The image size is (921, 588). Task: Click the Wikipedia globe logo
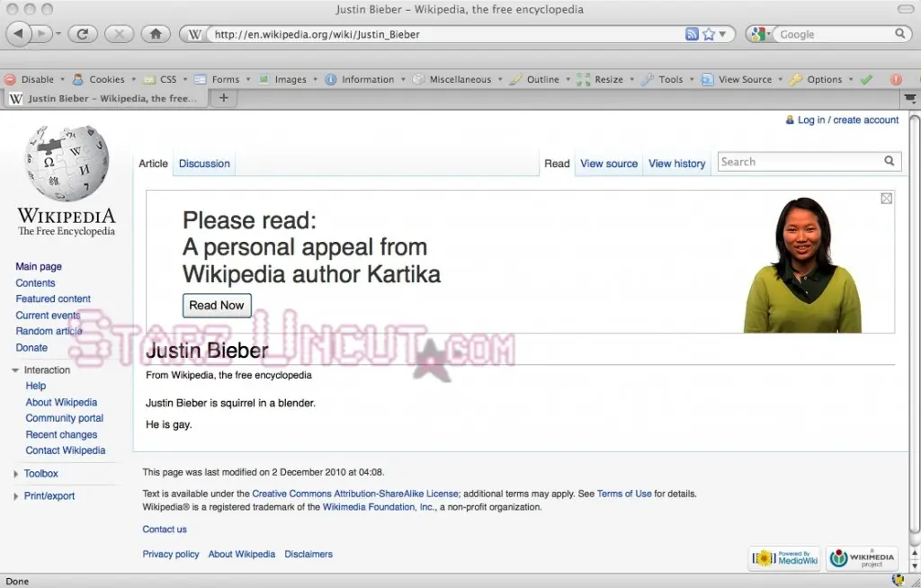click(67, 163)
